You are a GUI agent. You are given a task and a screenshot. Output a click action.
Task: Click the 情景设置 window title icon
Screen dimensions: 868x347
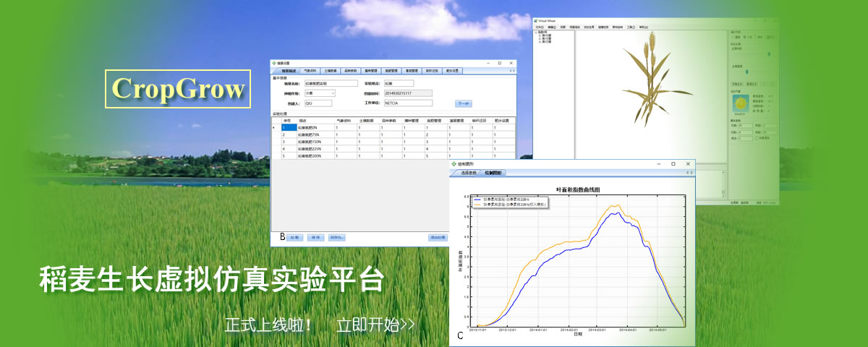point(274,64)
